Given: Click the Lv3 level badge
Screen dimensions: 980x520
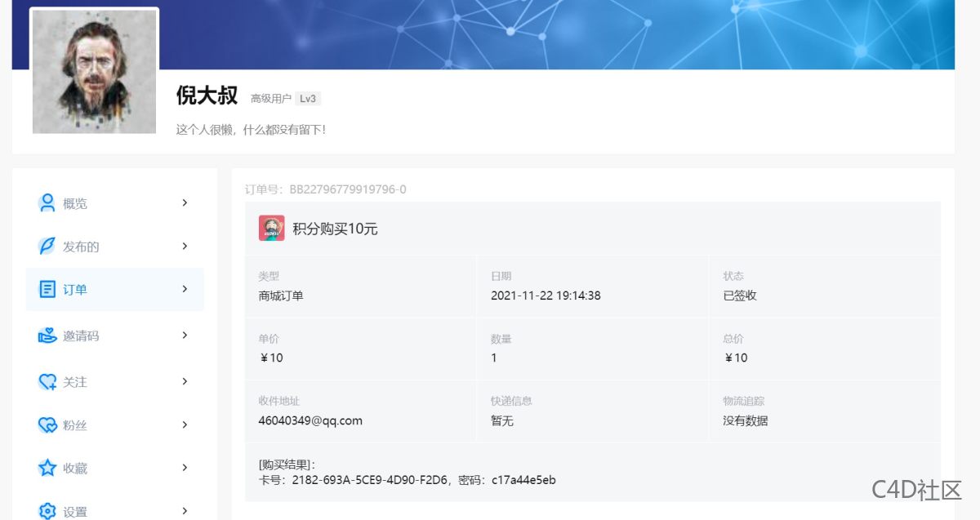Looking at the screenshot, I should [309, 98].
